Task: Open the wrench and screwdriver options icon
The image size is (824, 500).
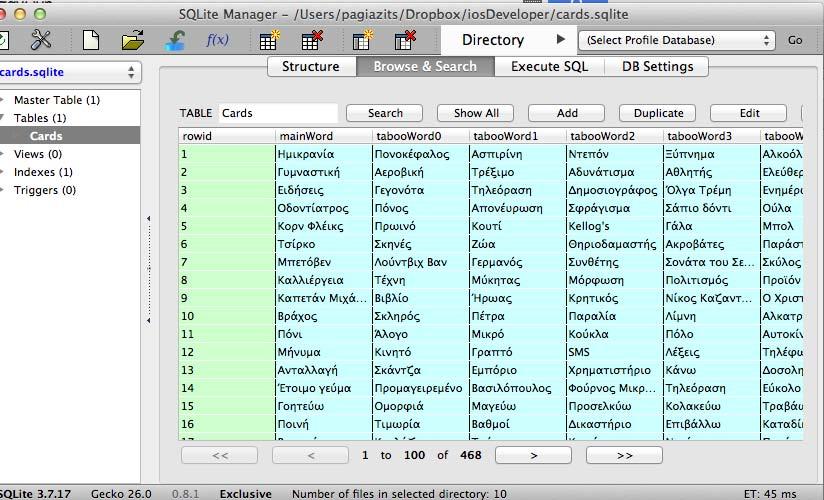Action: tap(41, 40)
